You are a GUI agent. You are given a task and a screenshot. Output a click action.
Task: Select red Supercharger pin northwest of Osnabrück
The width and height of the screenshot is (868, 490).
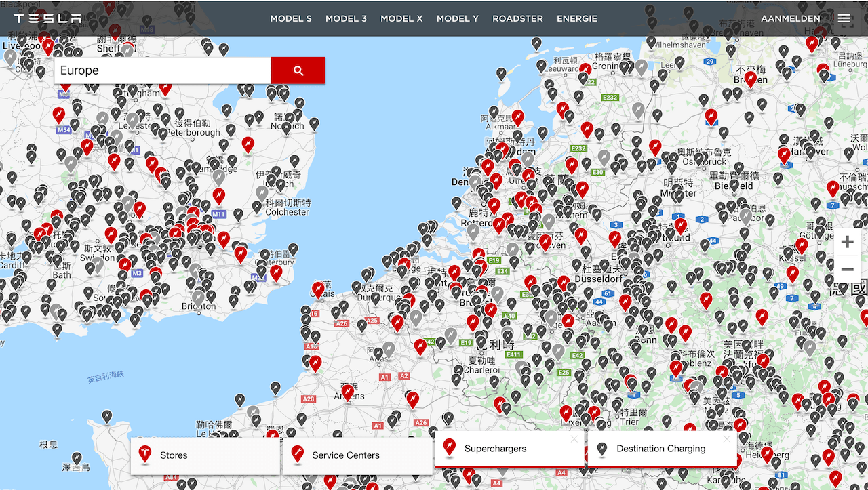(x=655, y=147)
